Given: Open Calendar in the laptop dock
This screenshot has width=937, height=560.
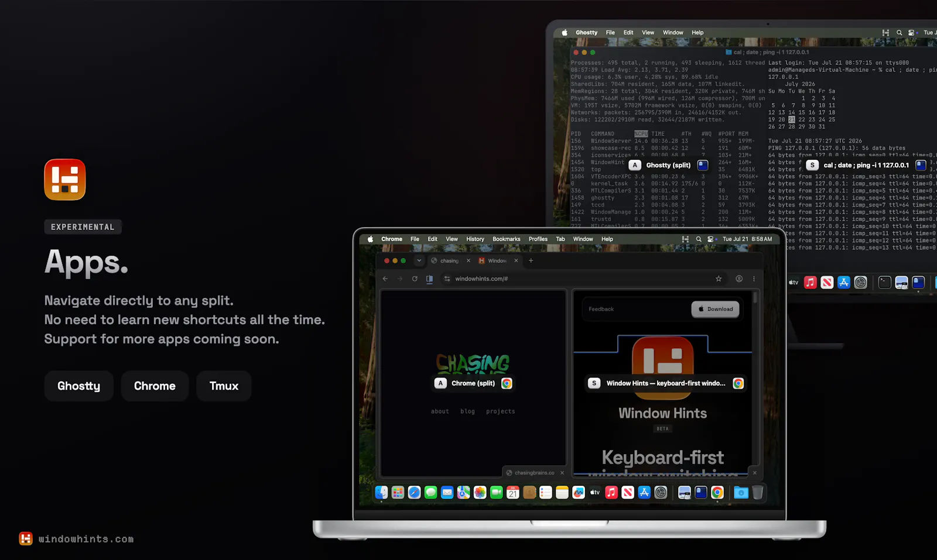Looking at the screenshot, I should click(513, 493).
